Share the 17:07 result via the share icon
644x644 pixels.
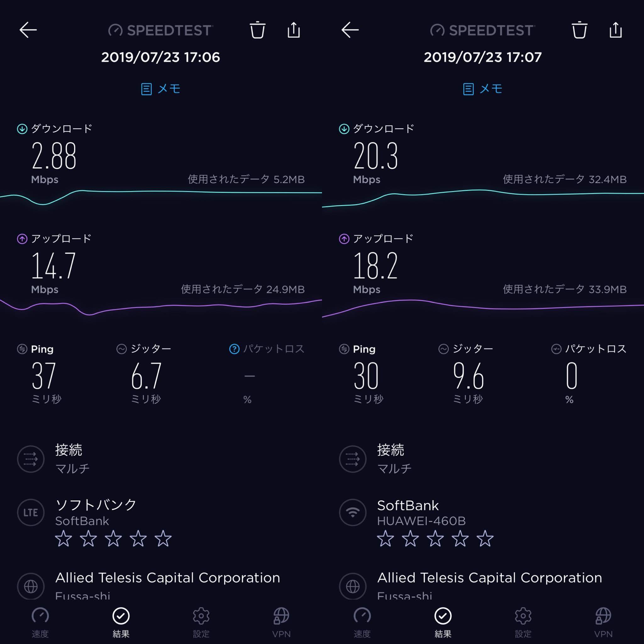(x=615, y=30)
